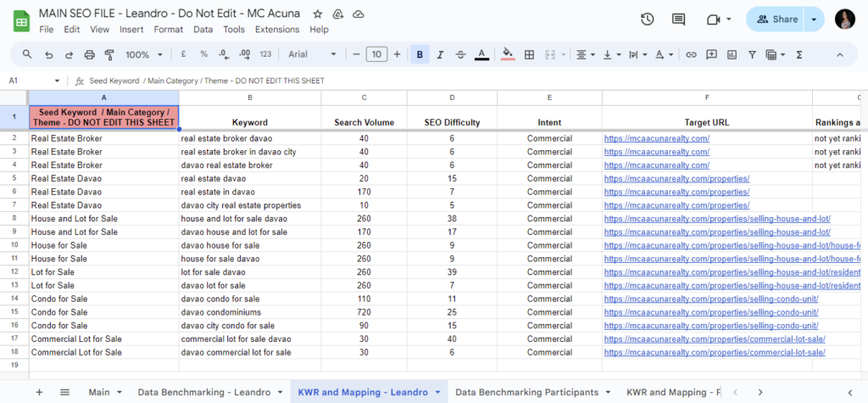Viewport: 868px width, 403px height.
Task: Open the Insert menu
Action: click(x=131, y=30)
